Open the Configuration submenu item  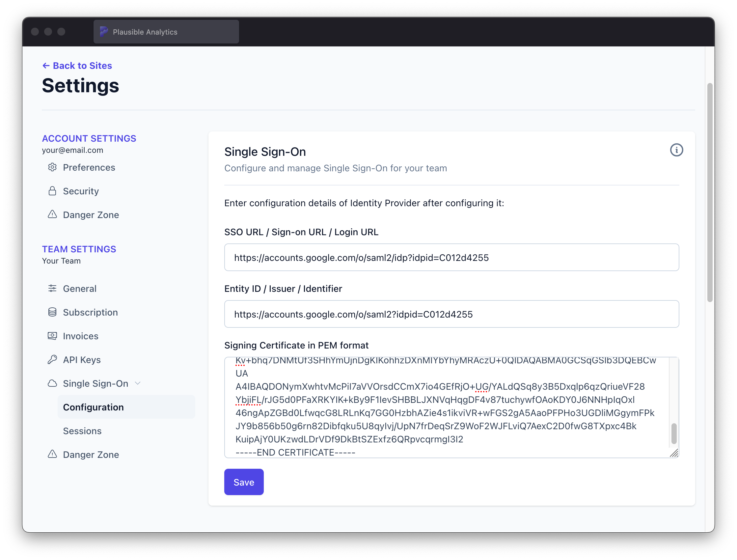[93, 407]
